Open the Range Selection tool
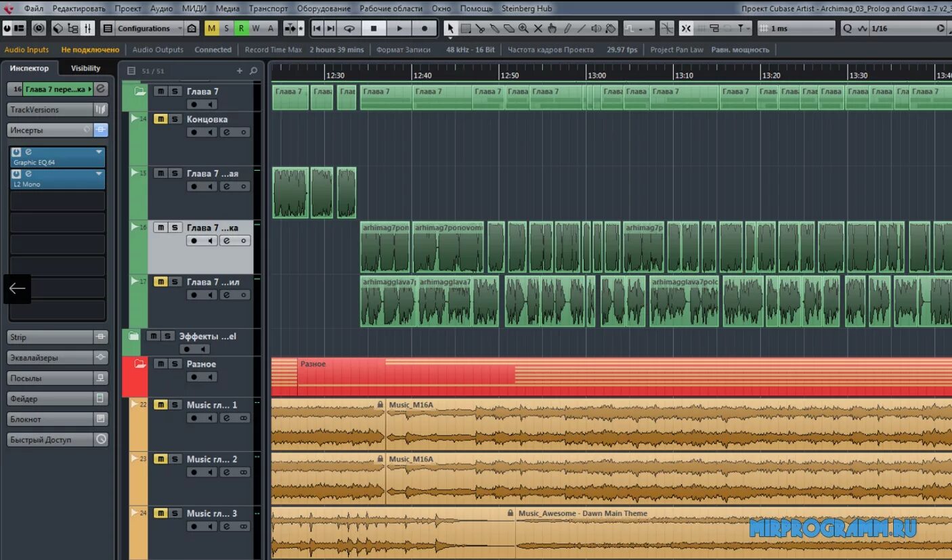Image resolution: width=952 pixels, height=560 pixels. pos(466,28)
